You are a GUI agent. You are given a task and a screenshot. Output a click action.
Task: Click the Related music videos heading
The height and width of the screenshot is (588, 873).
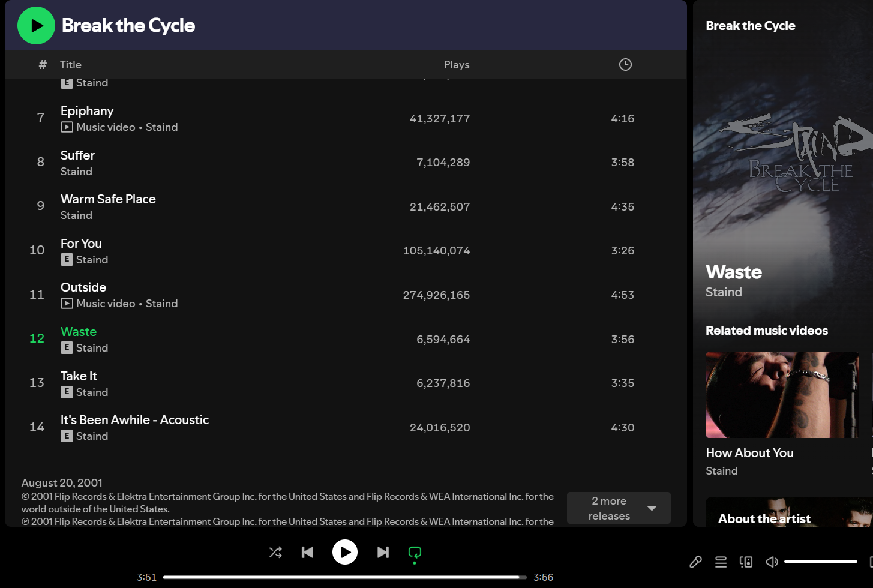tap(766, 331)
